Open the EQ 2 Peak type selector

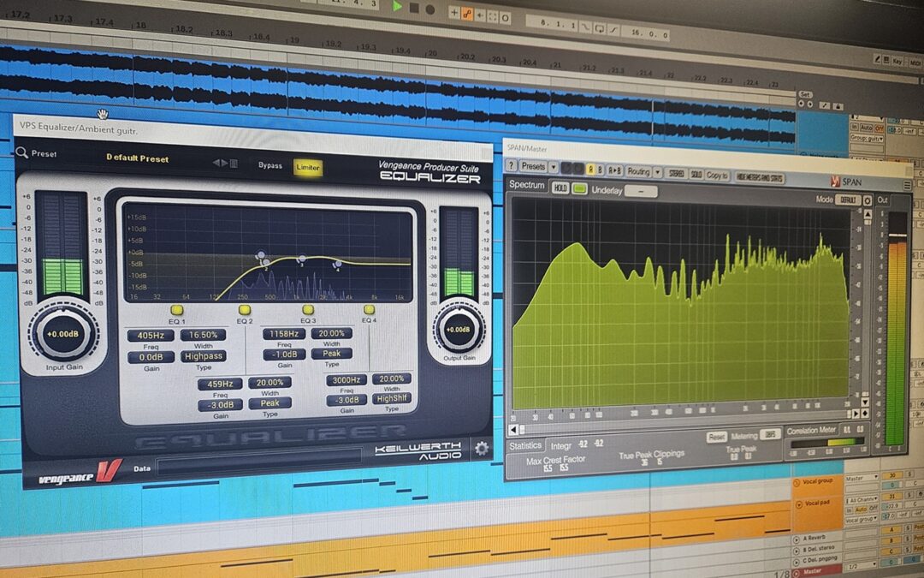(269, 403)
